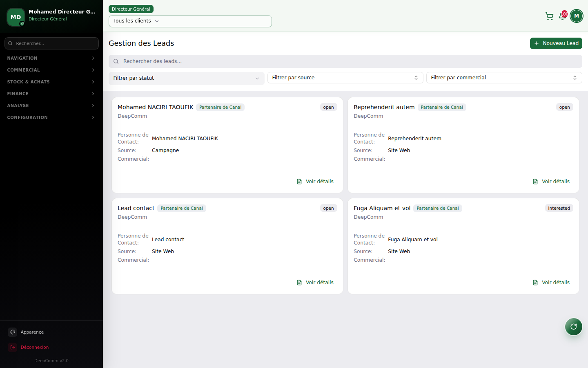The image size is (588, 368).
Task: Click the Lead contact card title
Action: point(136,208)
